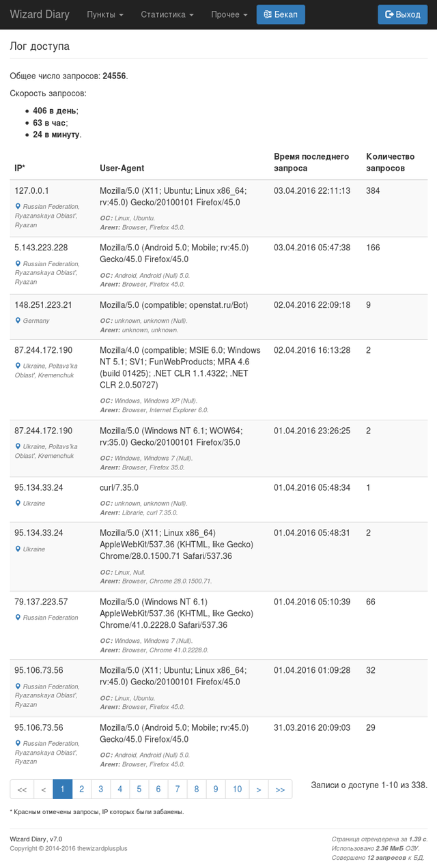437x868 pixels.
Task: Click the Количество запросов column header
Action: coord(390,162)
